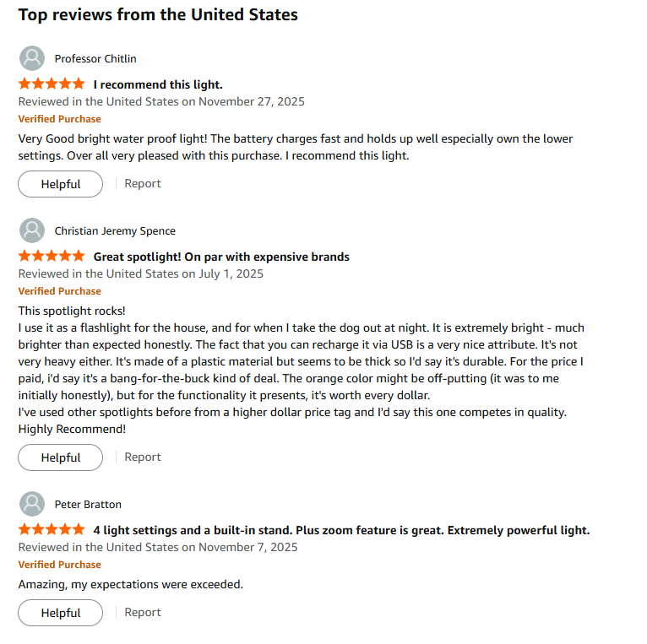
Task: Mark Peter Bratton's review as Helpful
Action: tap(61, 613)
